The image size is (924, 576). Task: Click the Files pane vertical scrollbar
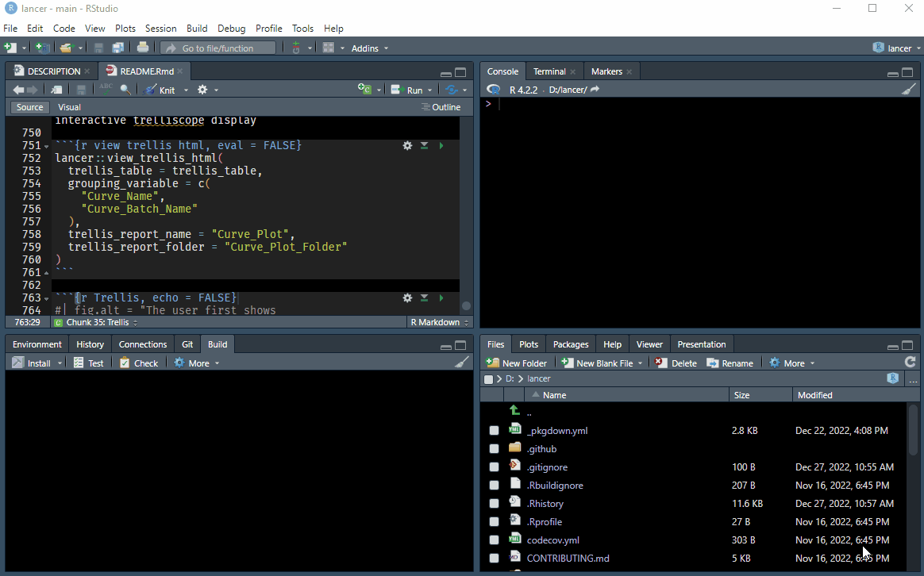(913, 430)
